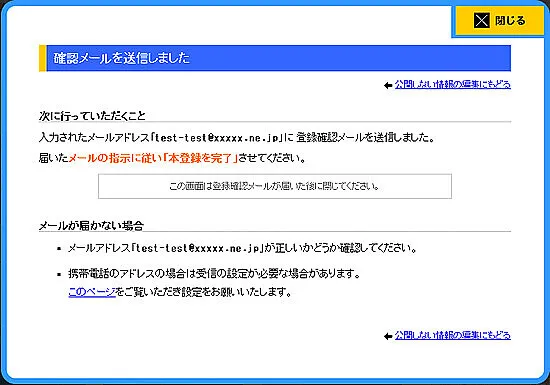Click the 携帯電話のアドレスの場合 sentence
This screenshot has height=385, width=550.
coord(214,273)
